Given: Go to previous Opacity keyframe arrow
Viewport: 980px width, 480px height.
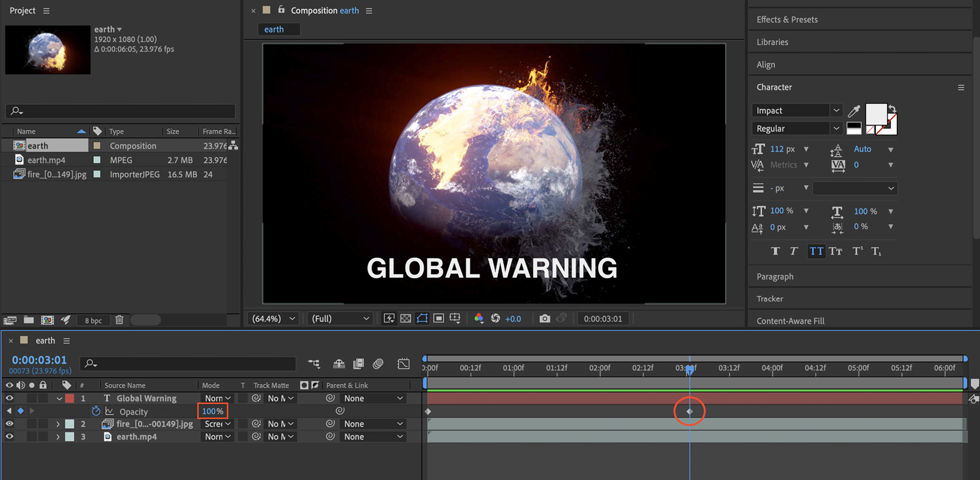Looking at the screenshot, I should click(9, 411).
